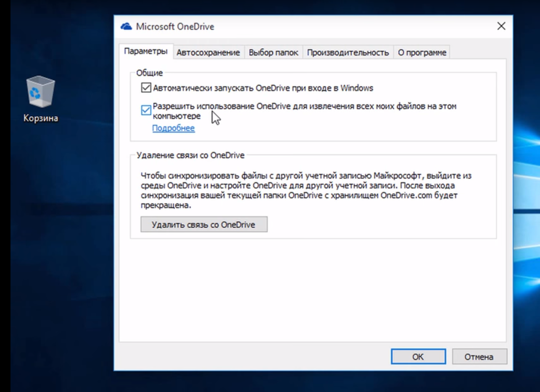This screenshot has width=540, height=392.
Task: Uncheck the file extraction permission checkbox
Action: 146,110
